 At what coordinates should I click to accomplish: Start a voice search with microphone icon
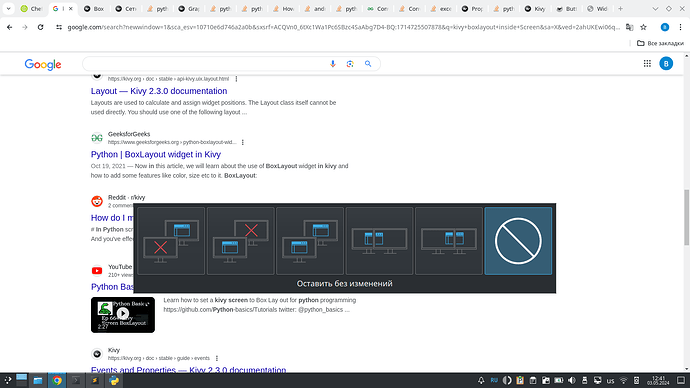333,64
